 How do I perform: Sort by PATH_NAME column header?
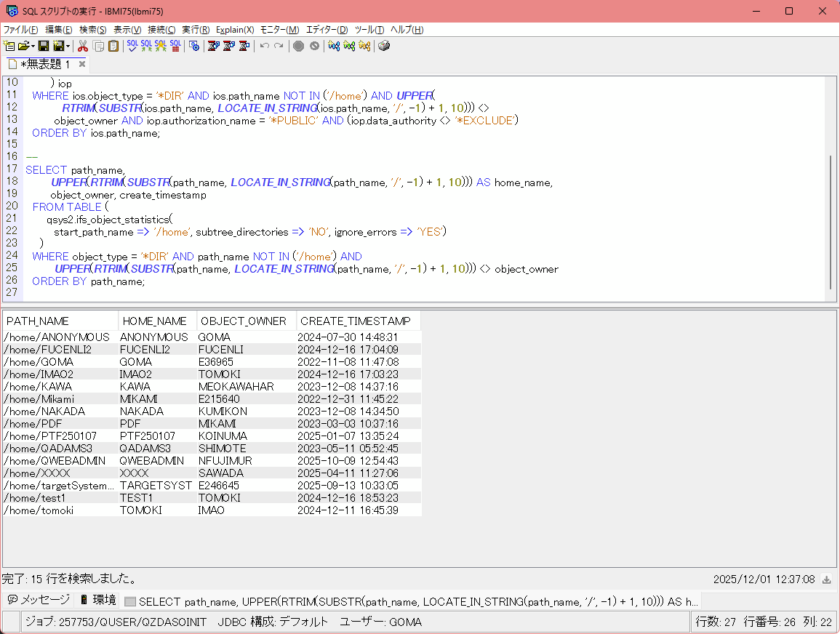click(60, 321)
